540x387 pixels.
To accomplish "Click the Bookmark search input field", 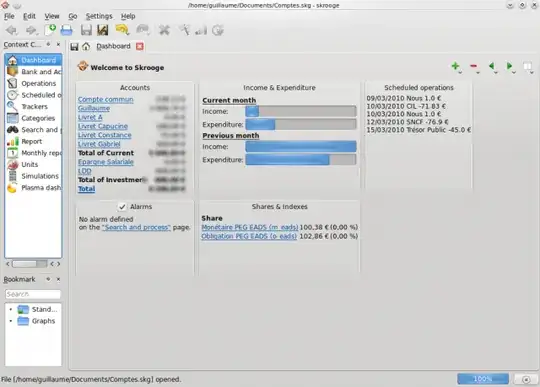I will (33, 294).
